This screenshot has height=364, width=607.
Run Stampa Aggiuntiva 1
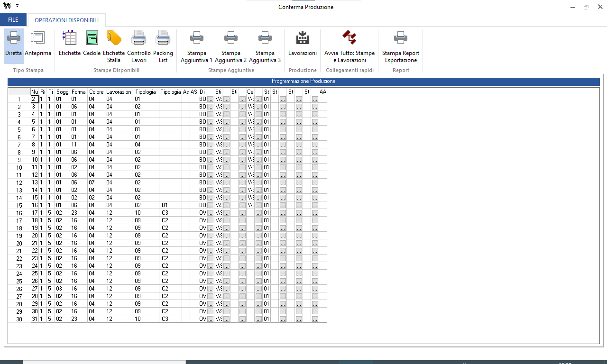click(x=197, y=46)
